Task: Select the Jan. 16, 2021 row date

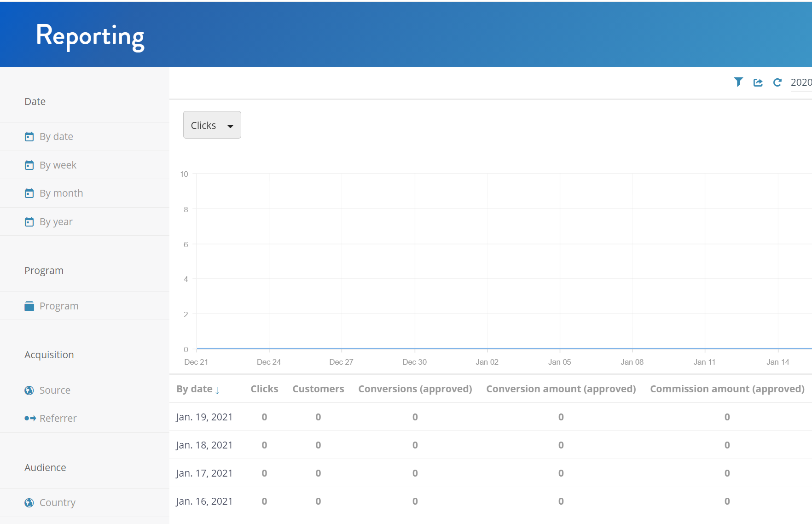Action: point(204,501)
